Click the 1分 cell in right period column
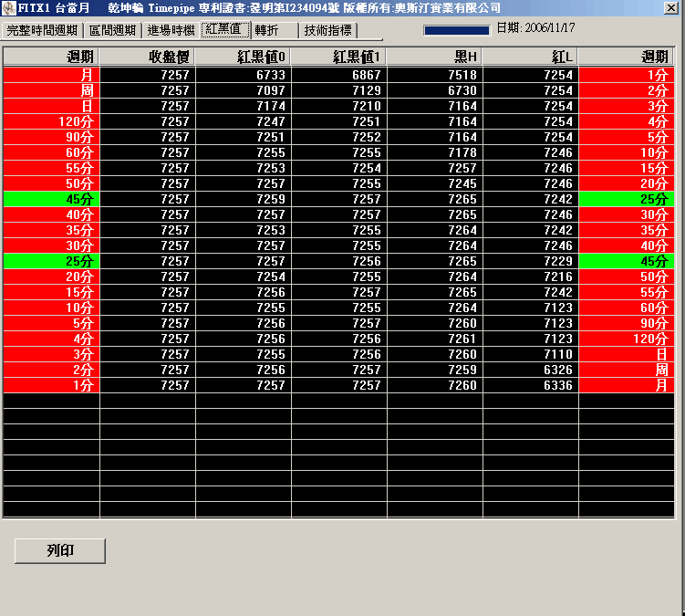The image size is (685, 616). (626, 75)
